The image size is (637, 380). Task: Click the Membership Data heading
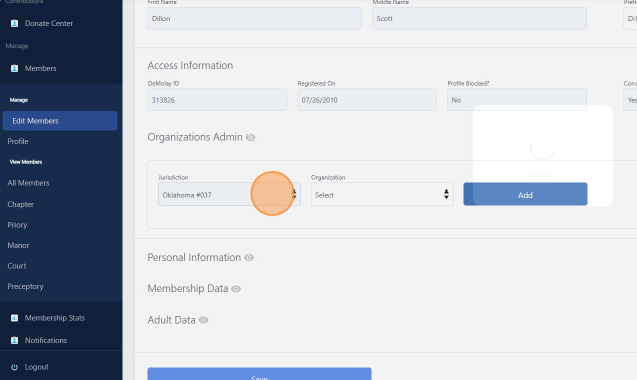(x=188, y=289)
